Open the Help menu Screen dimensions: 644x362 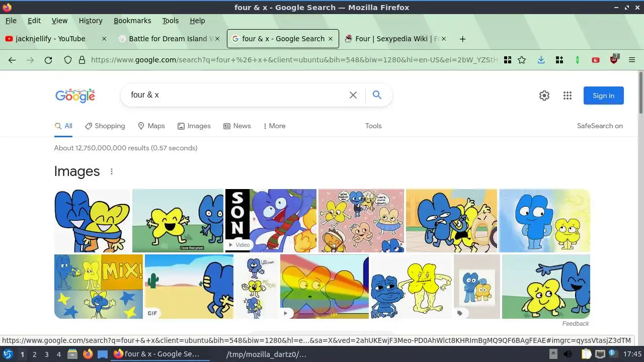coord(197,21)
